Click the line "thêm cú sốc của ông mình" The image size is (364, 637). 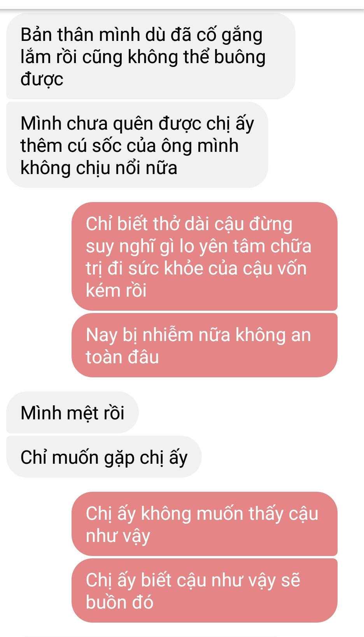pyautogui.click(x=129, y=146)
